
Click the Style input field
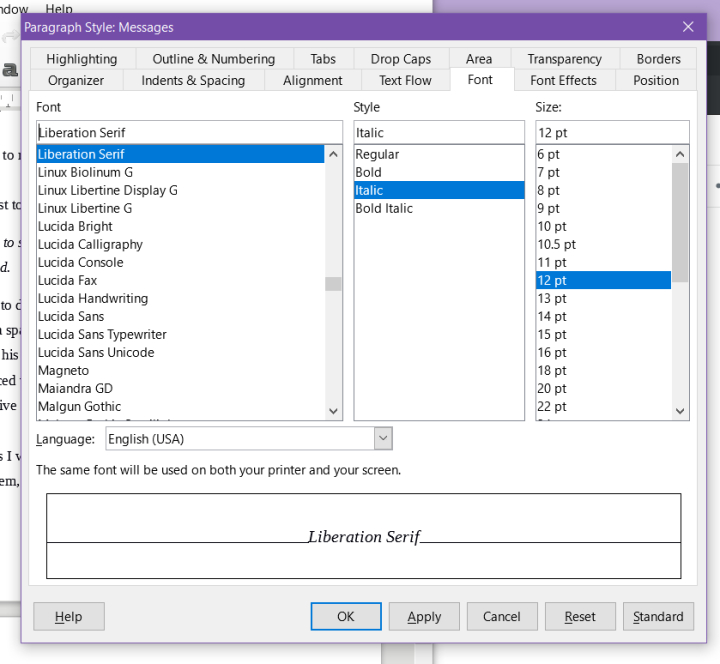coord(439,133)
